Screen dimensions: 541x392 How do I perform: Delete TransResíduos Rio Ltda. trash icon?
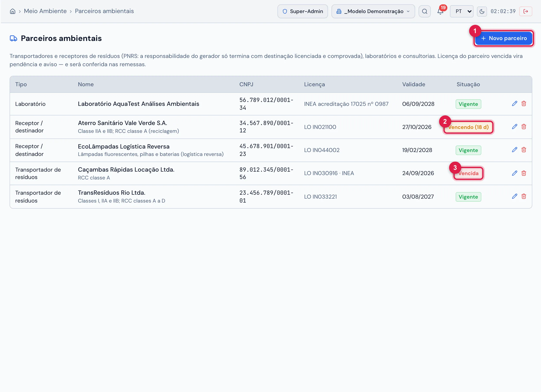coord(524,196)
